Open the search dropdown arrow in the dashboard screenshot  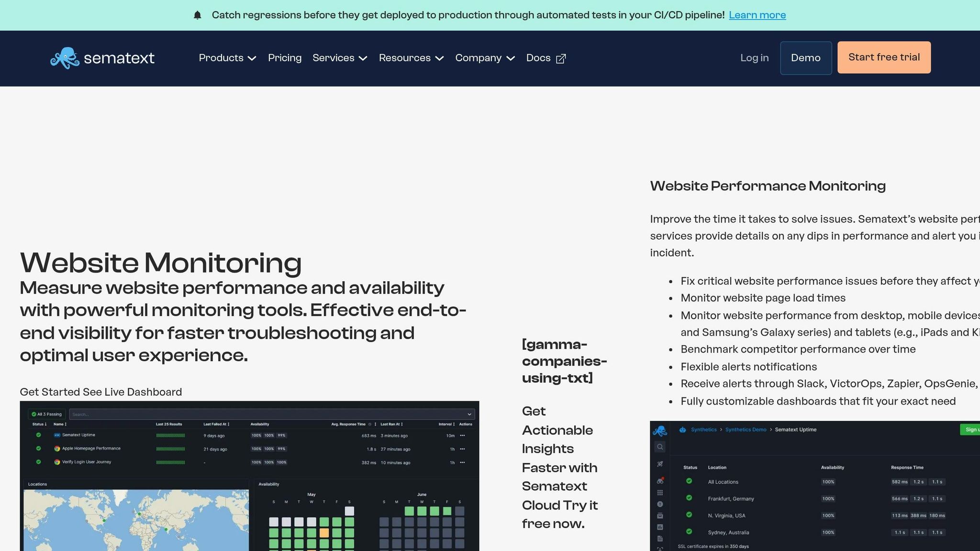pyautogui.click(x=469, y=414)
